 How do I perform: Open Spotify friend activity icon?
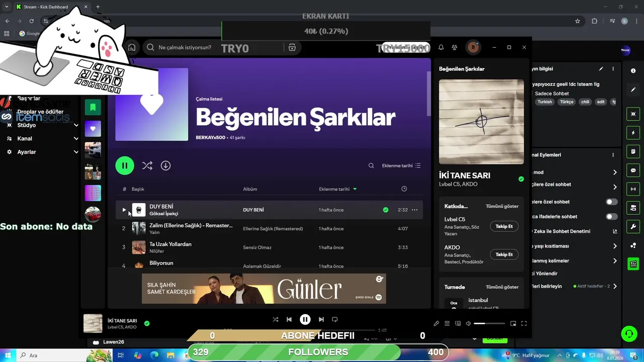coord(454,47)
